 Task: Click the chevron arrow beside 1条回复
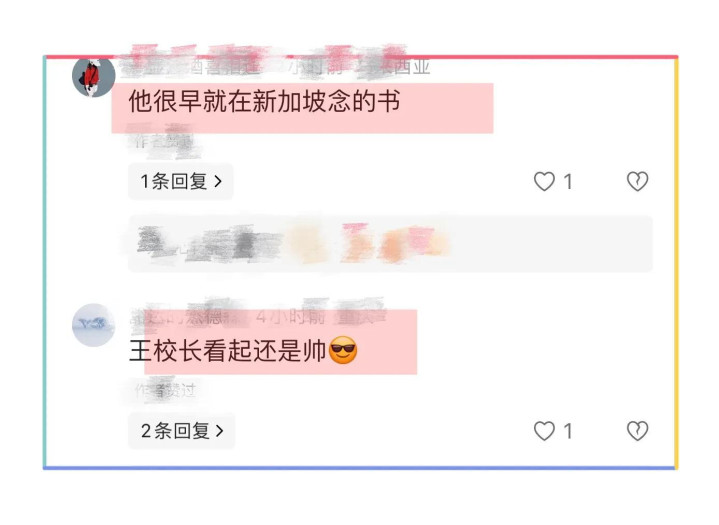coord(218,182)
